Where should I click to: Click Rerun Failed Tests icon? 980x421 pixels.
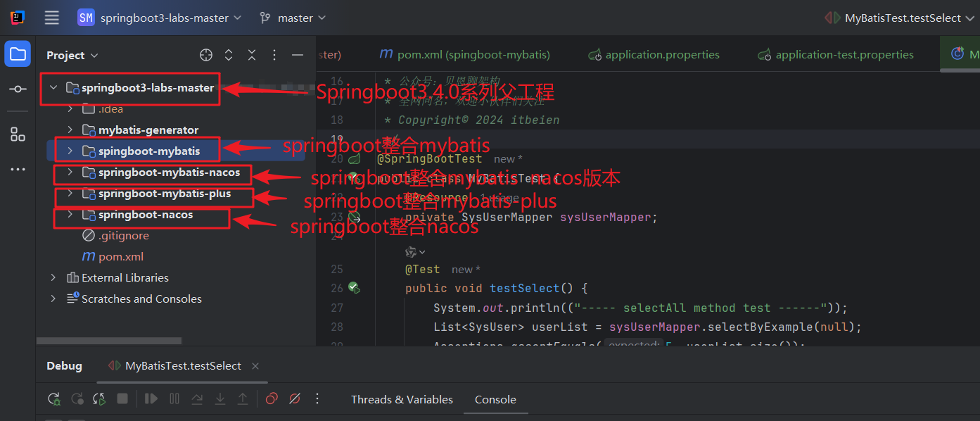pyautogui.click(x=77, y=399)
